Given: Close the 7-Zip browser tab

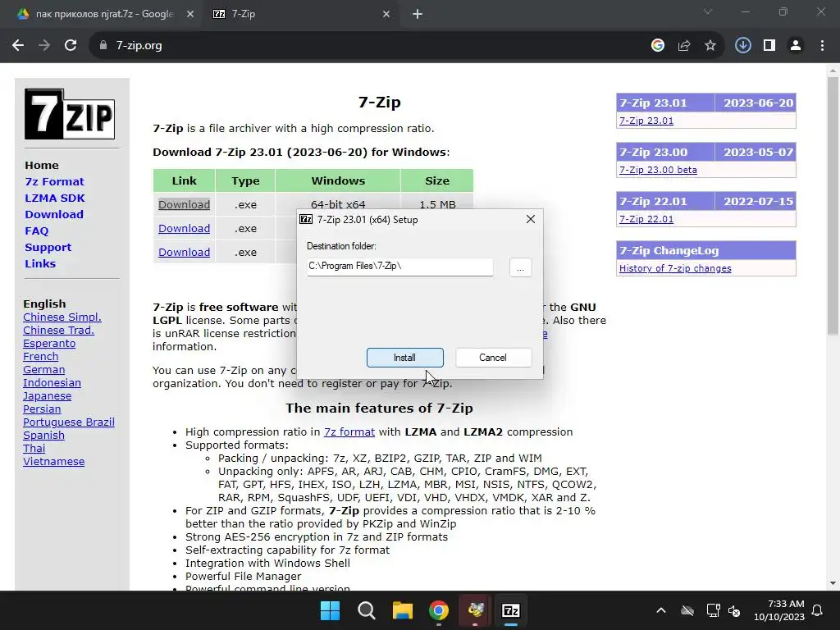Looking at the screenshot, I should click(386, 14).
